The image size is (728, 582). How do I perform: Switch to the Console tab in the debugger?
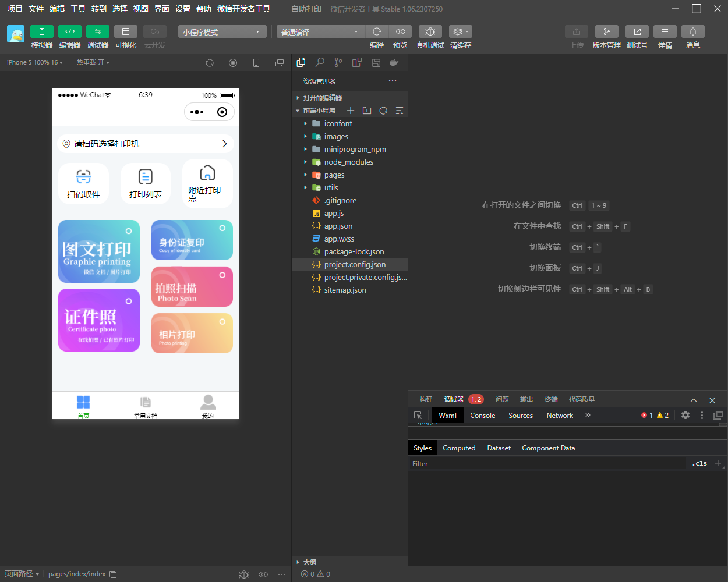point(482,415)
